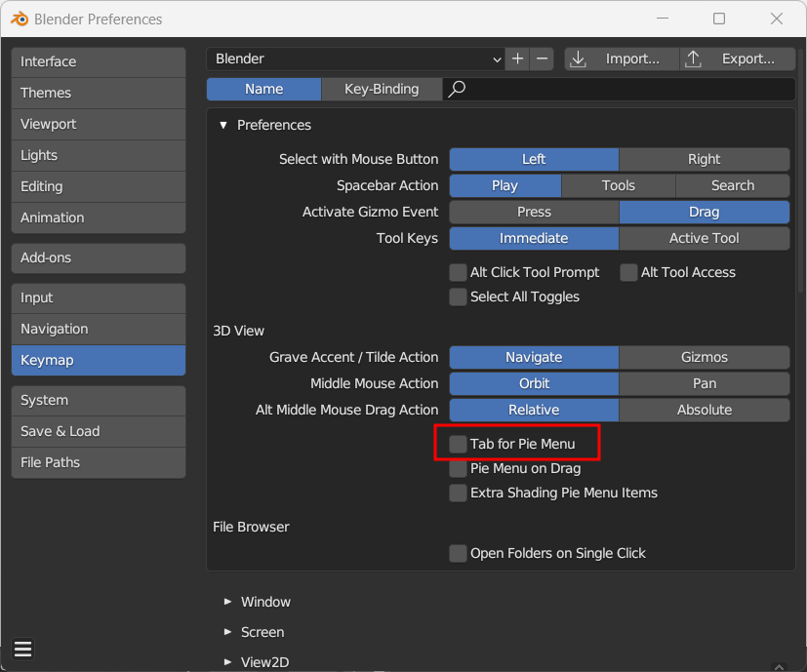Set Middle Mouse Action to Pan
This screenshot has width=807, height=672.
click(x=705, y=383)
